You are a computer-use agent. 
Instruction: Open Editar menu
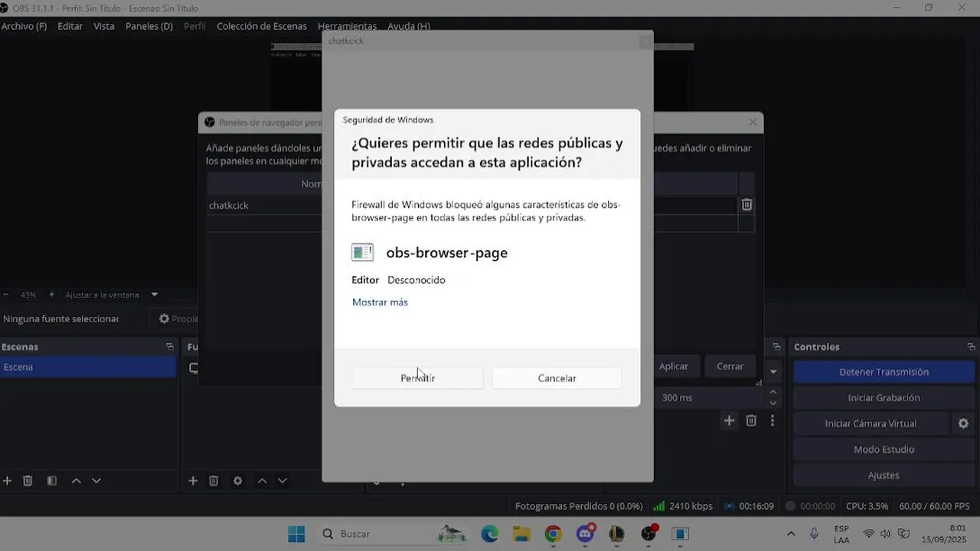pyautogui.click(x=70, y=26)
